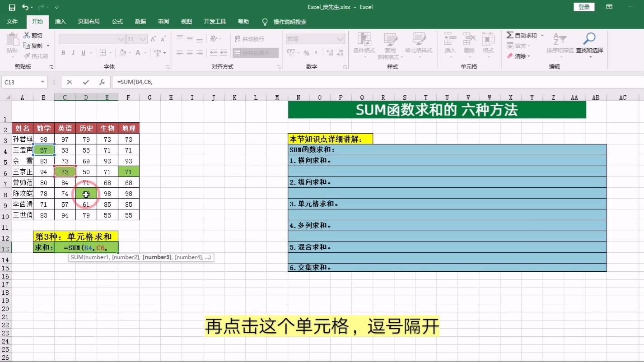Image resolution: width=644 pixels, height=362 pixels.
Task: Open Conditional Formatting (条件格式)
Action: click(364, 46)
